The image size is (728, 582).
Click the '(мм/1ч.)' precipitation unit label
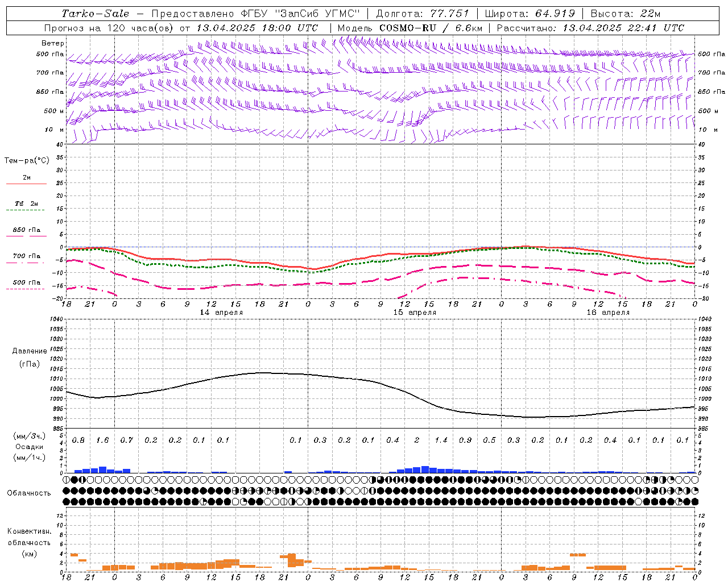click(x=29, y=458)
